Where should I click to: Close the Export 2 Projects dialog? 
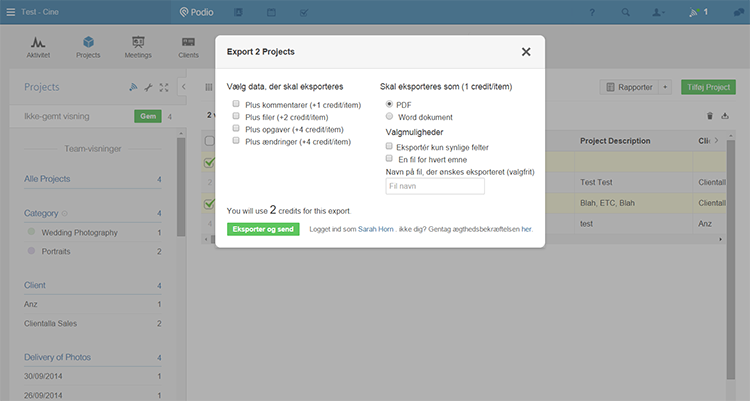pos(526,51)
